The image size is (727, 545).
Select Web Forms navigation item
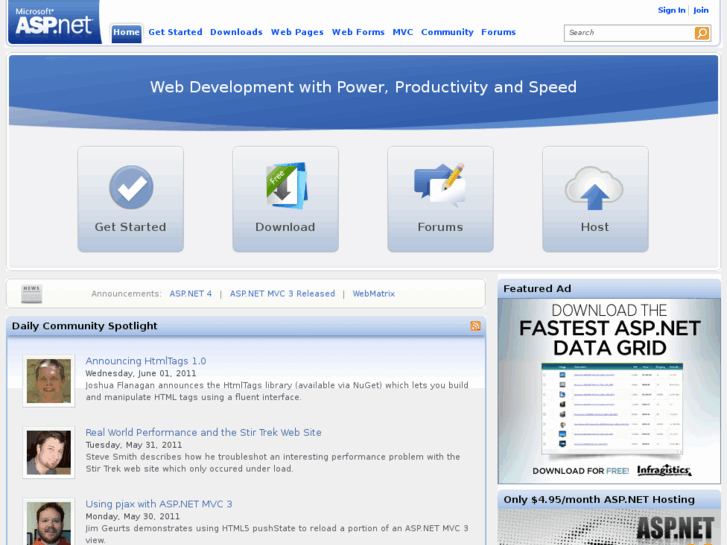point(358,32)
